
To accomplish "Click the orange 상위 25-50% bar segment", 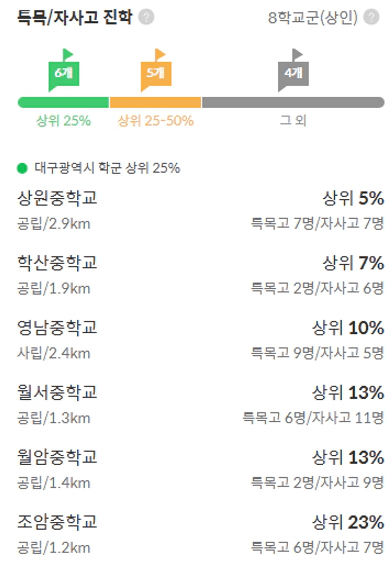I will coord(155,102).
